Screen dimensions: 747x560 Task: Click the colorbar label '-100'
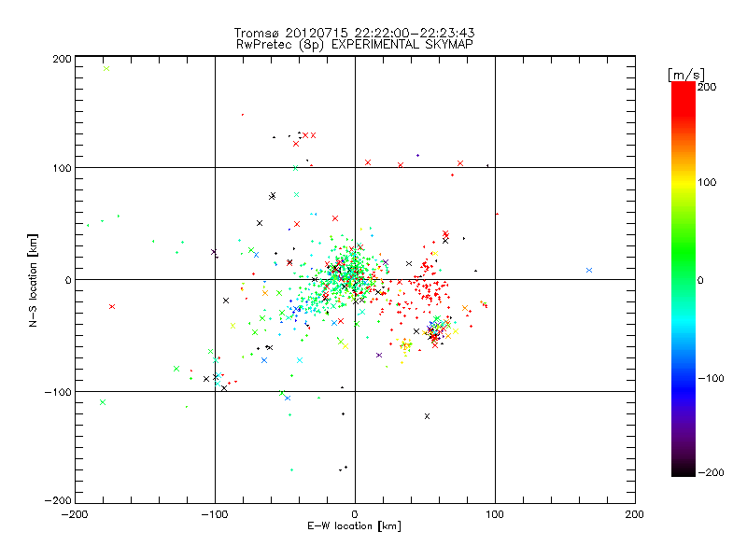pos(711,379)
